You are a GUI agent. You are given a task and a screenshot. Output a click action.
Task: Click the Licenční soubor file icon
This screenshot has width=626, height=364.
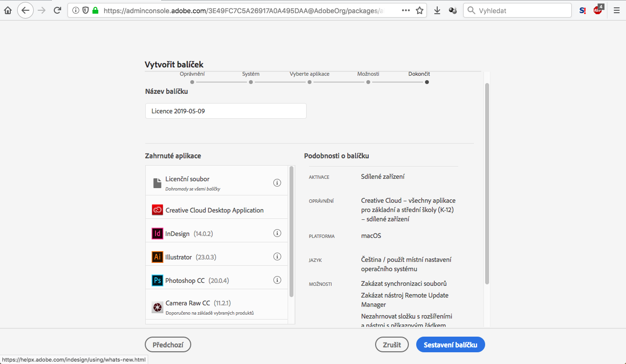[x=157, y=183]
